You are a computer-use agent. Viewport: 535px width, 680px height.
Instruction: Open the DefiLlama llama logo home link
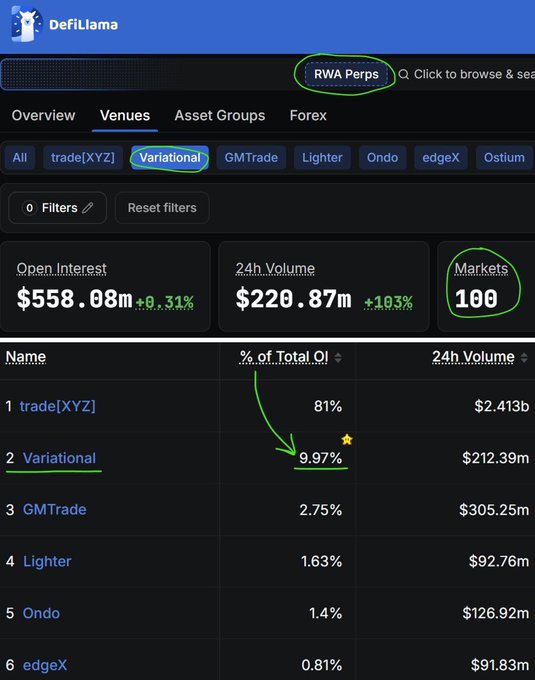tap(26, 24)
